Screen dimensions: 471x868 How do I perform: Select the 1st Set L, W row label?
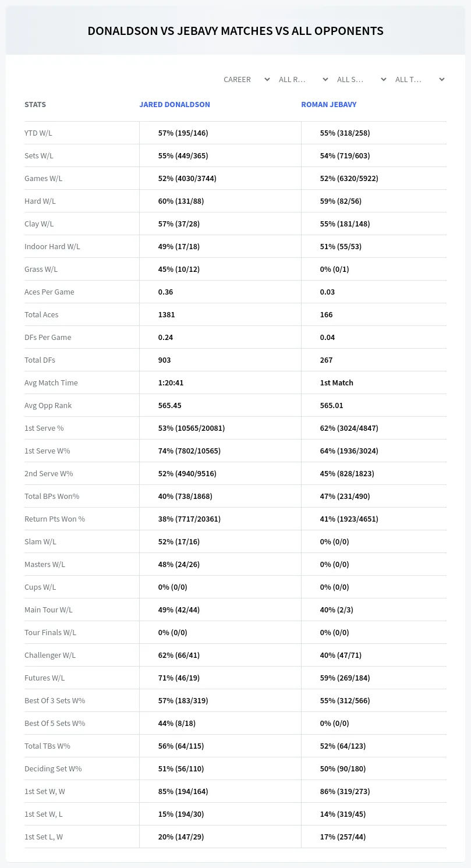click(x=44, y=837)
